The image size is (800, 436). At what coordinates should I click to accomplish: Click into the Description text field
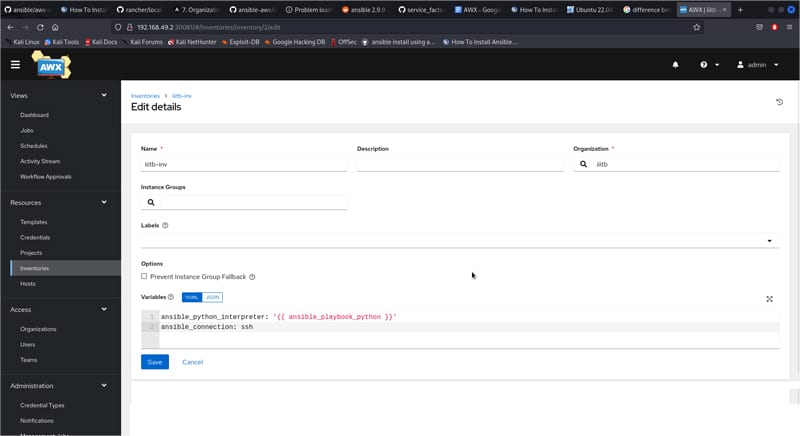pyautogui.click(x=460, y=164)
